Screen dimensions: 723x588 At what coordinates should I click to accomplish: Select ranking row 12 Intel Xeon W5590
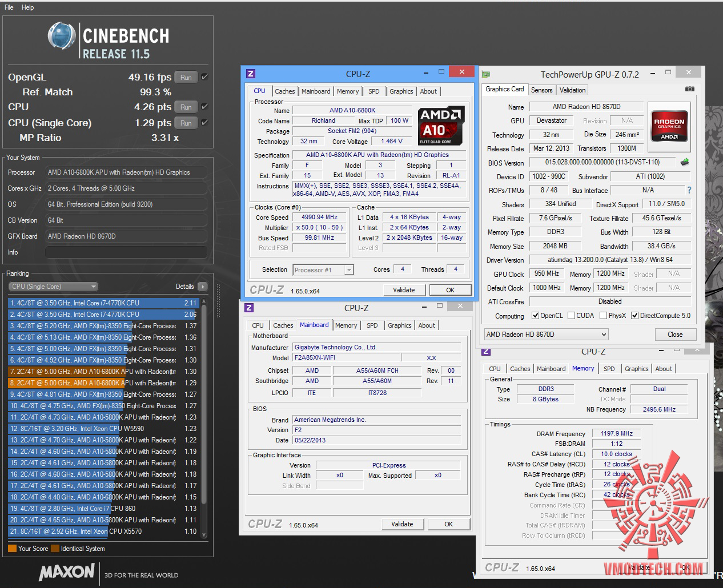[x=103, y=429]
